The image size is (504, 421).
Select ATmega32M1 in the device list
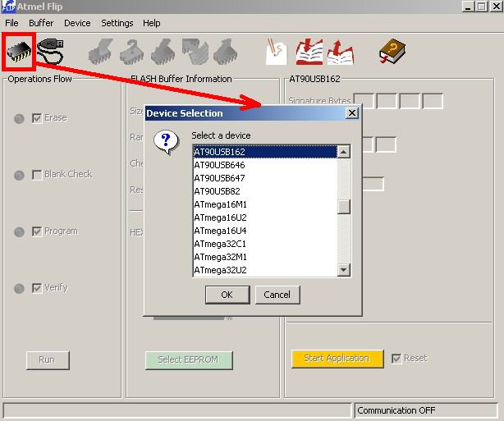point(265,257)
